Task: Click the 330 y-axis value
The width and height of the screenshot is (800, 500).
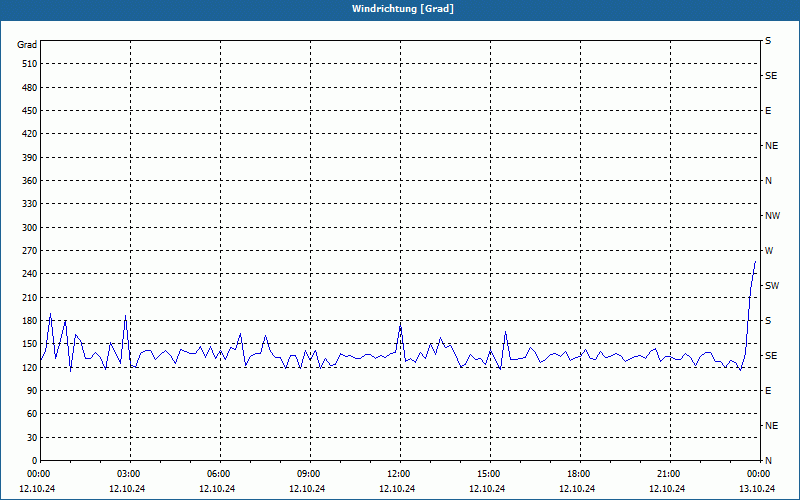Action: coord(30,204)
